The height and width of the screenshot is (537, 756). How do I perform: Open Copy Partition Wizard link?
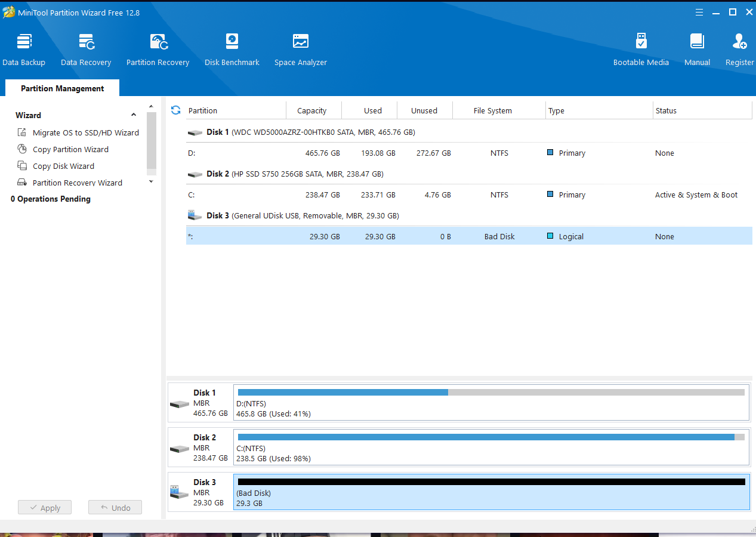[70, 149]
